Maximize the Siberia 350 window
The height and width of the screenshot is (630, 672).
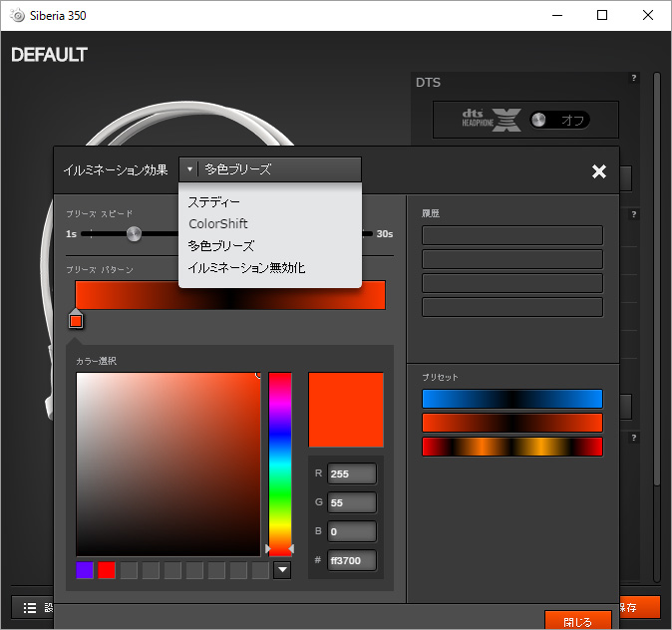tap(602, 15)
